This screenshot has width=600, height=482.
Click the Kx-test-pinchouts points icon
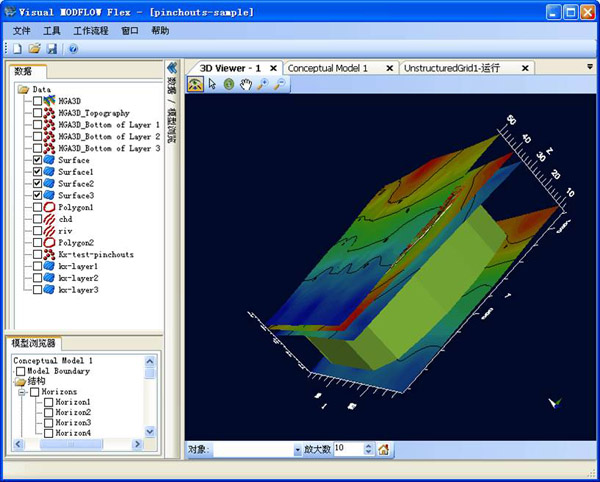coord(49,254)
